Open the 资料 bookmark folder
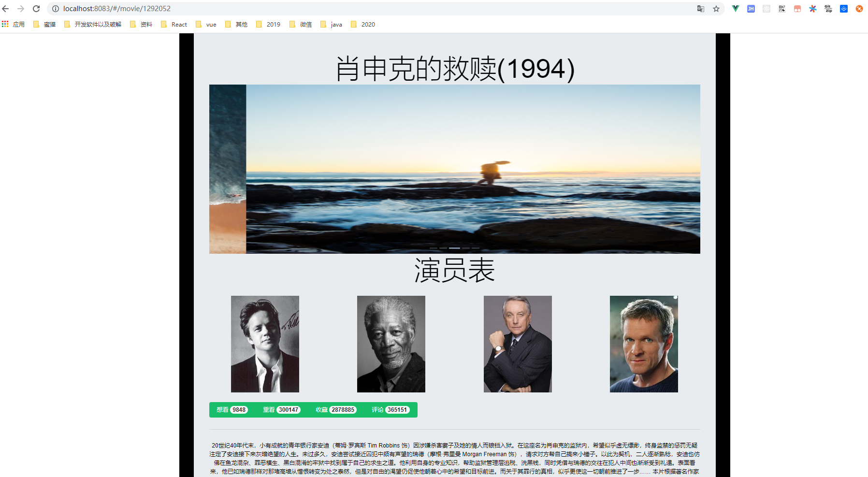This screenshot has width=868, height=477. [141, 24]
